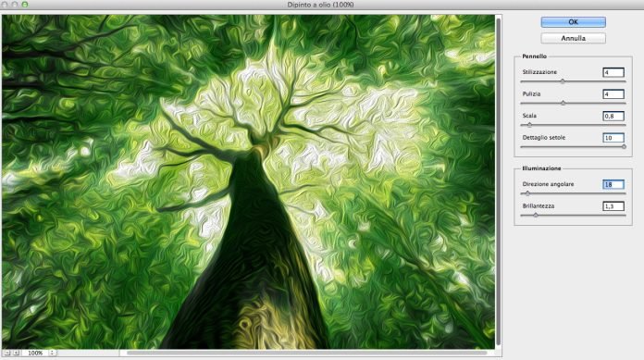
Task: Click the Dettaglio setole slider handle
Action: click(x=624, y=147)
